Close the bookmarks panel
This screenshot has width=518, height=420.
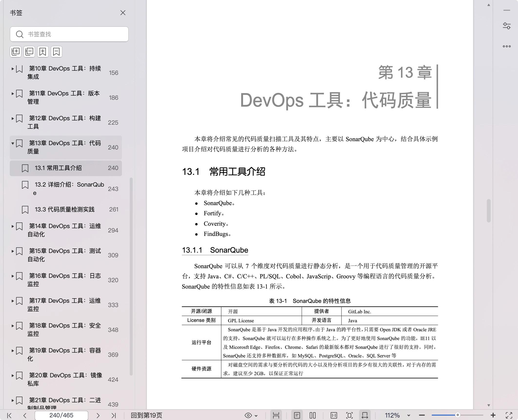pos(123,13)
